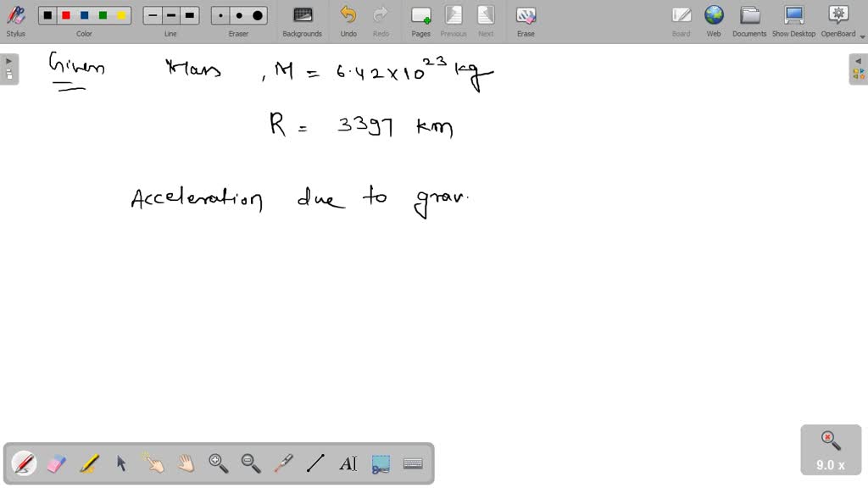The image size is (868, 488).
Task: Select the highlighter tool
Action: (89, 463)
